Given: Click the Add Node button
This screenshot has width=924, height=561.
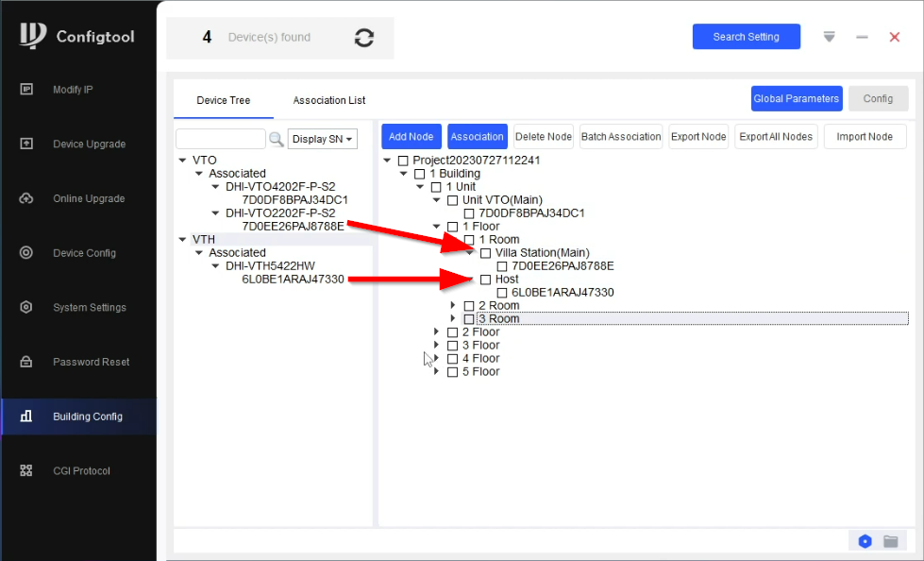Looking at the screenshot, I should click(x=411, y=136).
